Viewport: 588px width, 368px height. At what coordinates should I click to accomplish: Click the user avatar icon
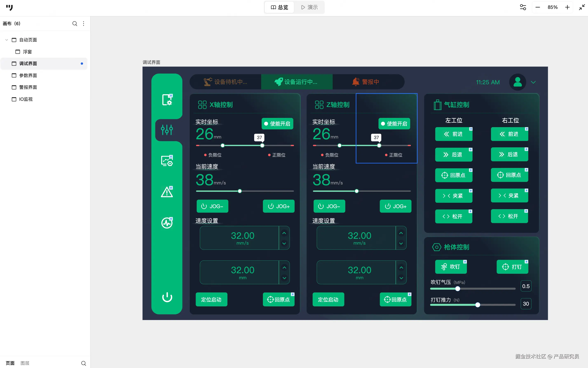coord(517,82)
